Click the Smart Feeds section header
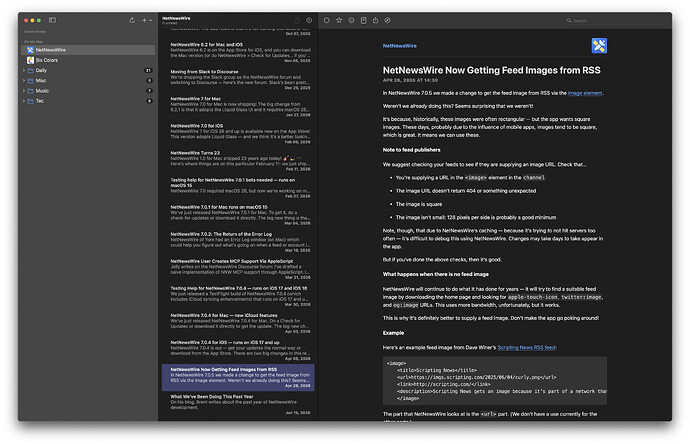 point(35,32)
